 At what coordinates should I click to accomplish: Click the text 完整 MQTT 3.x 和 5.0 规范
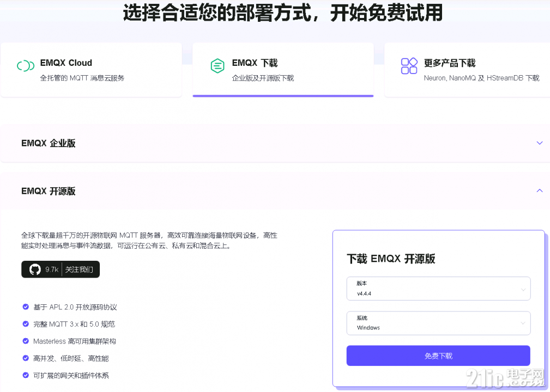[x=74, y=324]
